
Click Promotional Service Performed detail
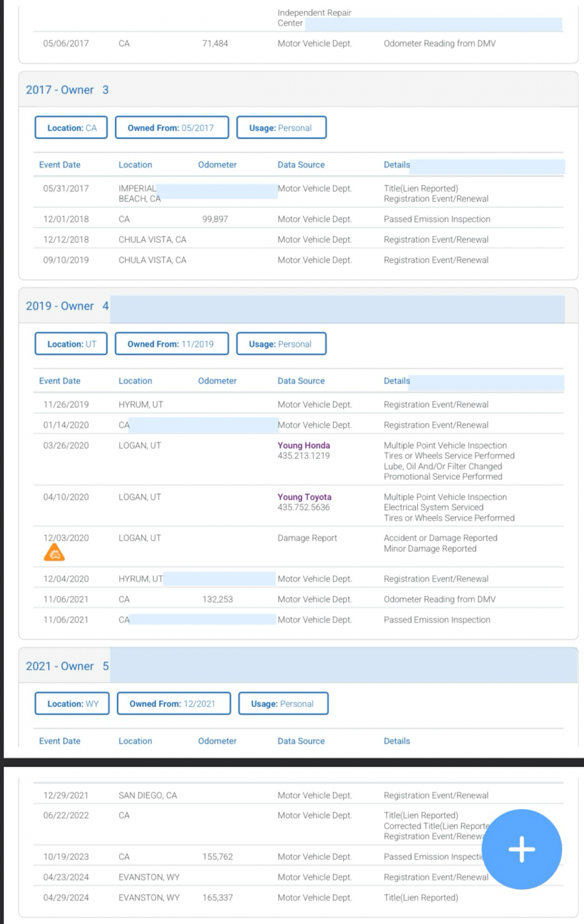pyautogui.click(x=443, y=477)
